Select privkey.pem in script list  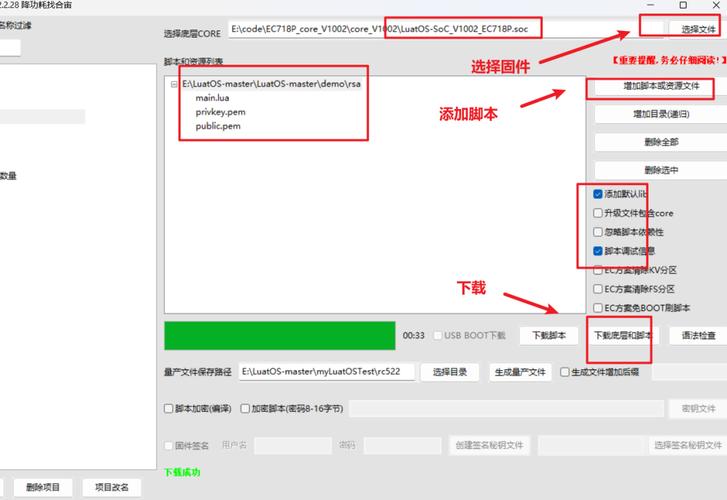[x=220, y=112]
